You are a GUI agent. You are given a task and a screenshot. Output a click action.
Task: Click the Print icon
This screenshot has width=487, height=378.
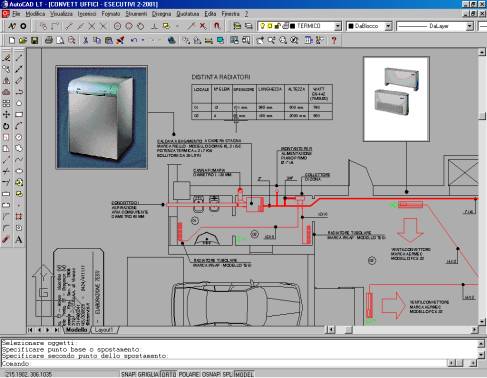point(49,40)
